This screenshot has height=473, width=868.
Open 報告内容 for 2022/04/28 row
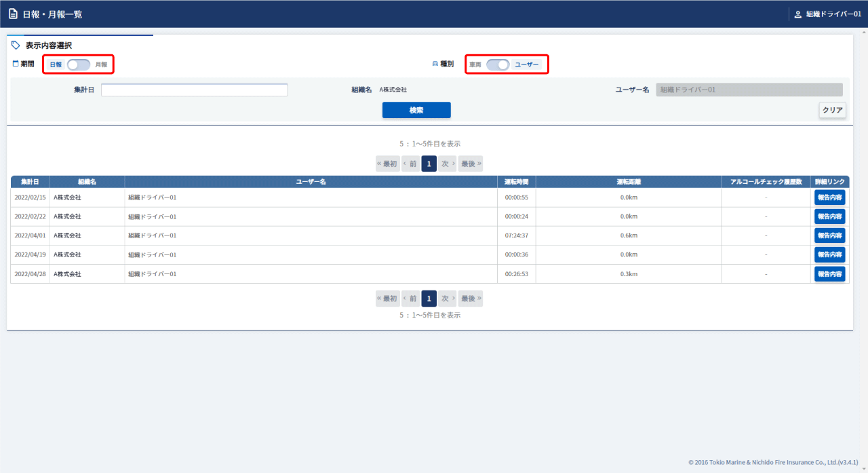point(829,273)
